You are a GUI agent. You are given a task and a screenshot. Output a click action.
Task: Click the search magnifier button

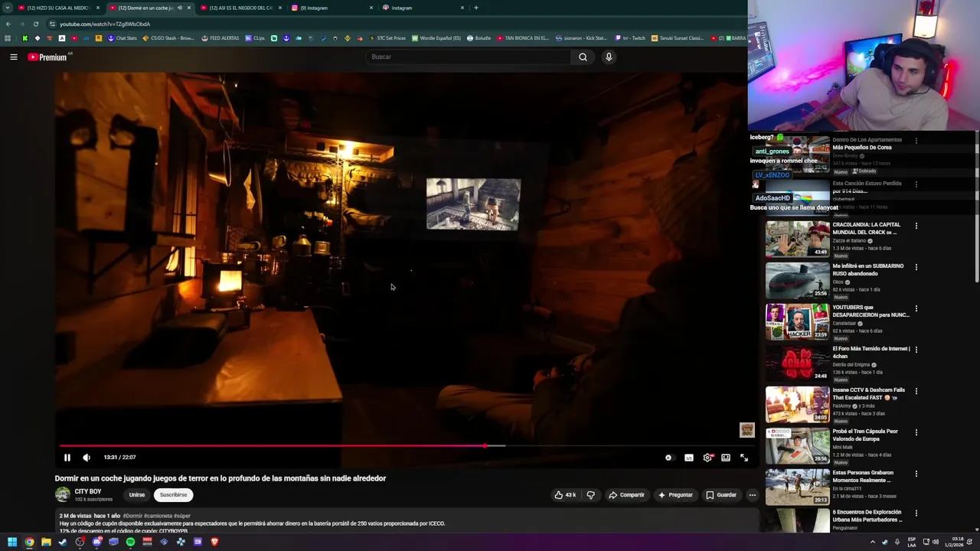pos(583,57)
